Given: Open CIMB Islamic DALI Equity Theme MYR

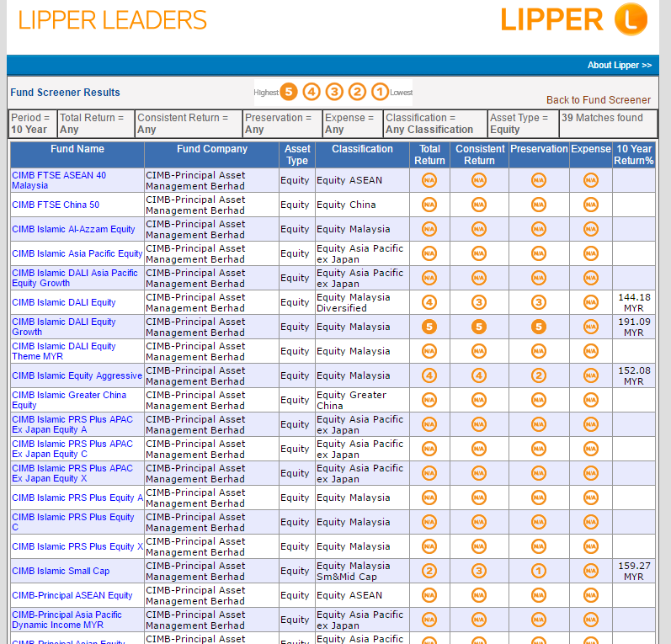Looking at the screenshot, I should (x=64, y=351).
